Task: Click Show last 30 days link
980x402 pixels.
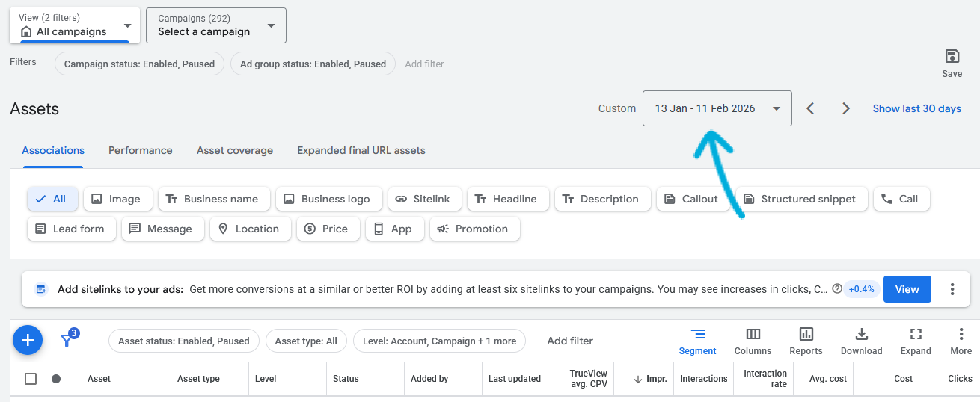Action: click(916, 108)
